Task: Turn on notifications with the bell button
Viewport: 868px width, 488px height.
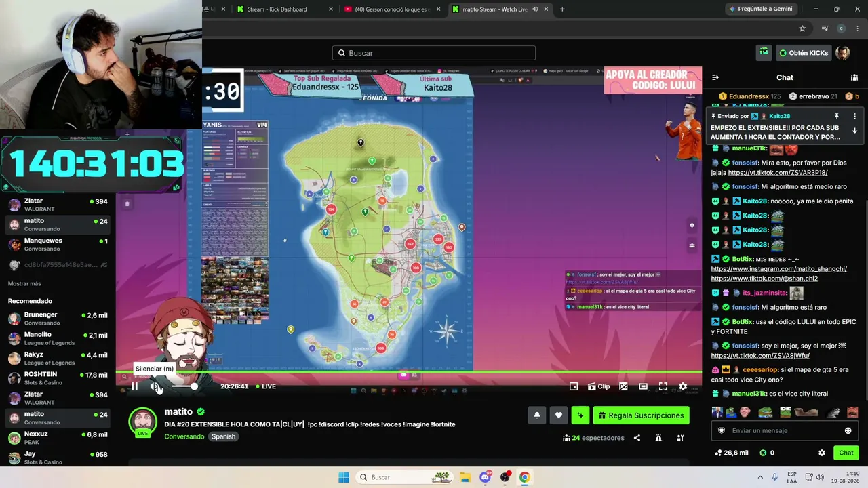Action: 537,415
